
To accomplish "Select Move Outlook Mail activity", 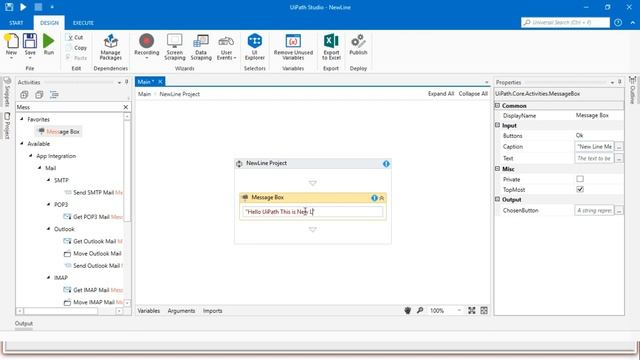I will (x=93, y=253).
